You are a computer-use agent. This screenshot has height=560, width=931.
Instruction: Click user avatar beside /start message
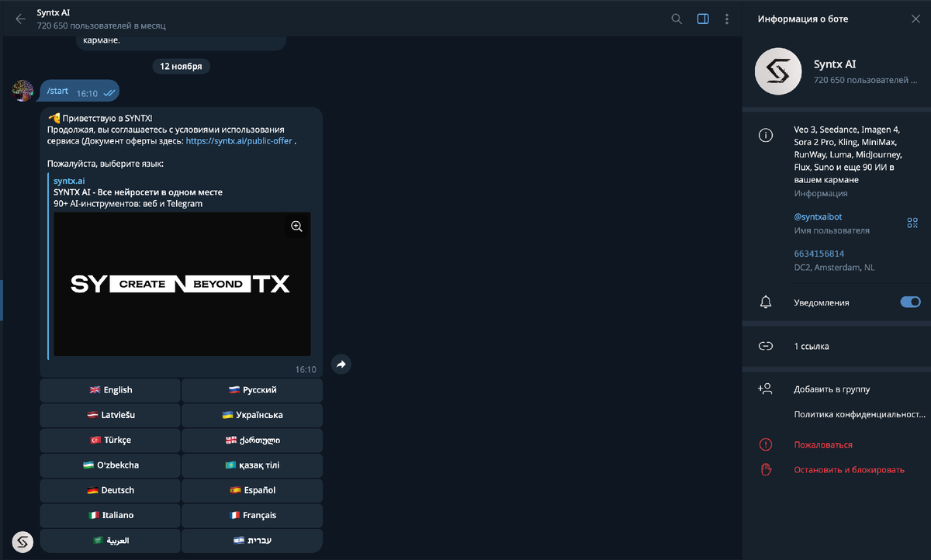(x=22, y=91)
